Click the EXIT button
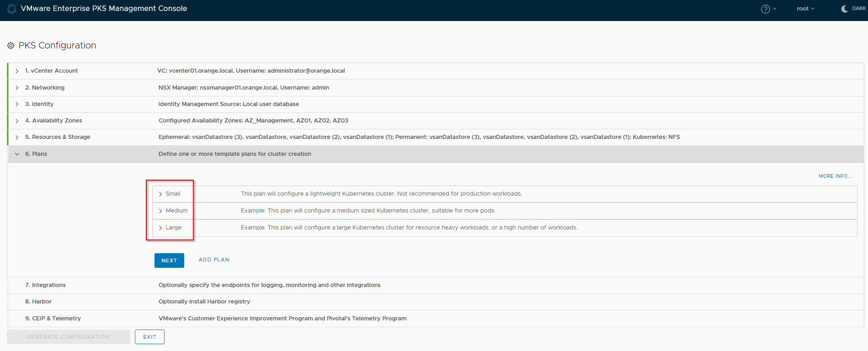868x351 pixels. coord(149,337)
